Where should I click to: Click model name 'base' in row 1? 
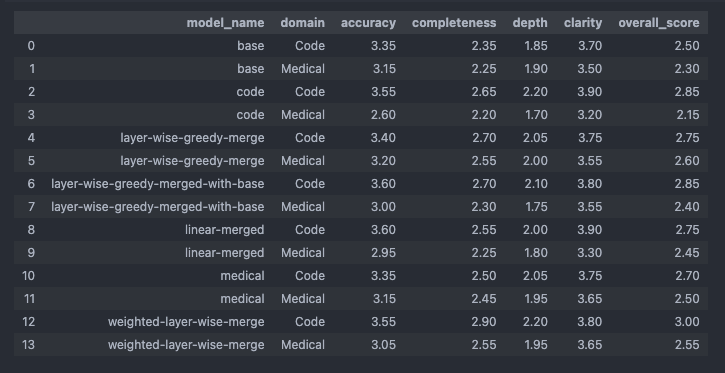(x=251, y=69)
